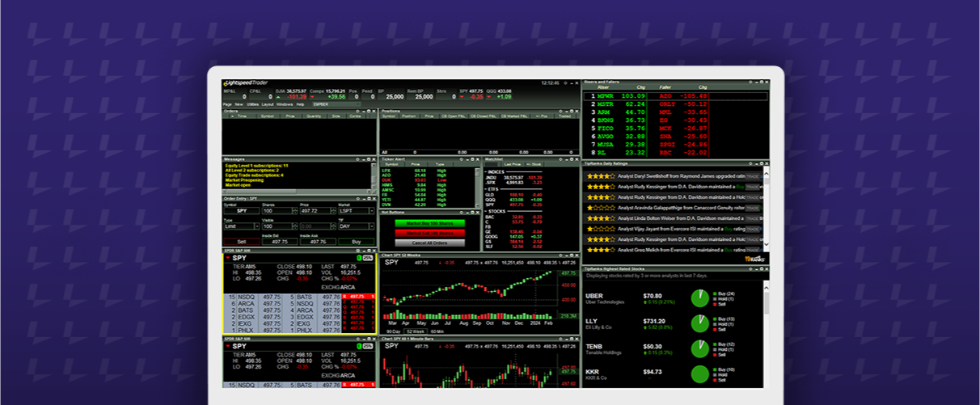Screen dimensions: 980x405
Task: Click riser MPWR in Risers and Fallers
Action: click(606, 96)
